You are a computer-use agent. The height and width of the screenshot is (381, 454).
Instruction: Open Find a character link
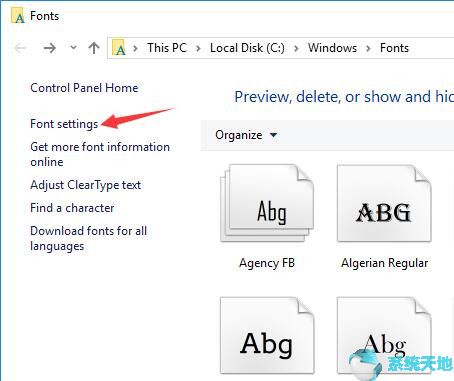pos(72,208)
